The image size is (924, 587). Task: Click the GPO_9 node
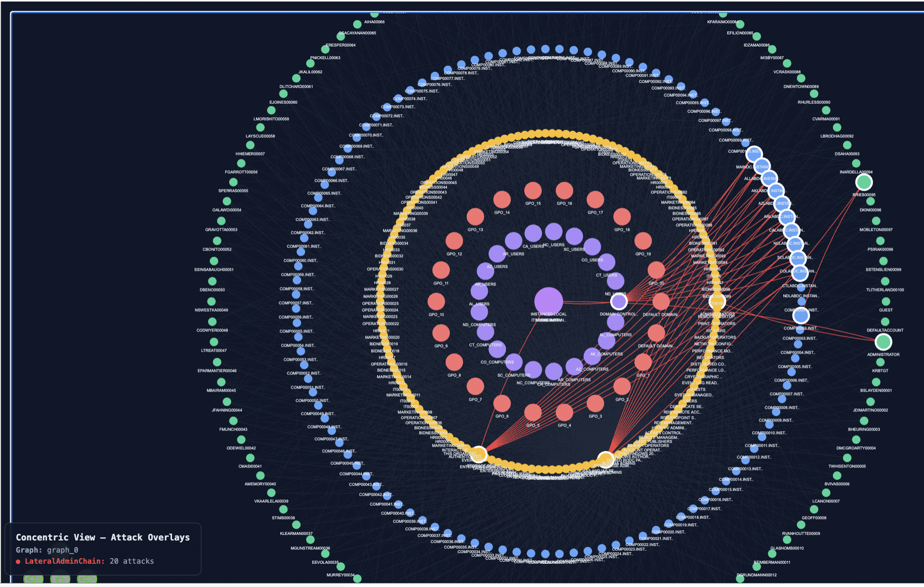(441, 333)
